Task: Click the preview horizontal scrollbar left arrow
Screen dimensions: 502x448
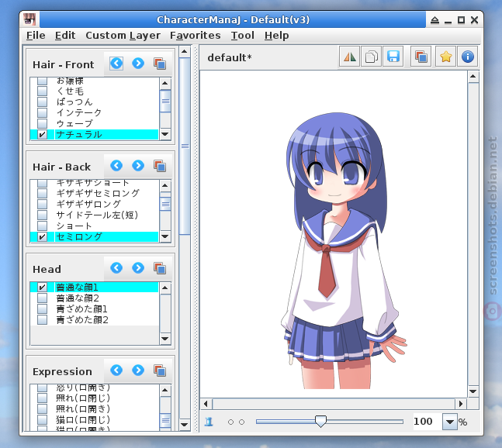Action: (x=206, y=404)
